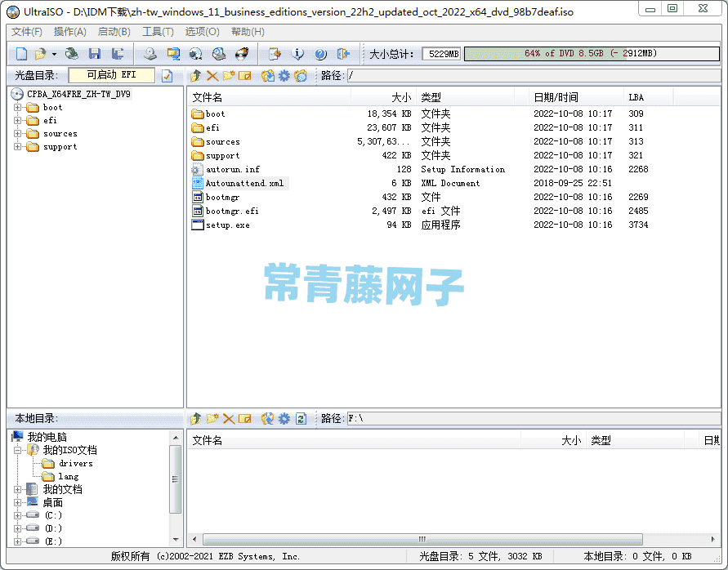Viewport: 728px width, 570px height.
Task: Expand the support folder in disc tree
Action: point(18,147)
